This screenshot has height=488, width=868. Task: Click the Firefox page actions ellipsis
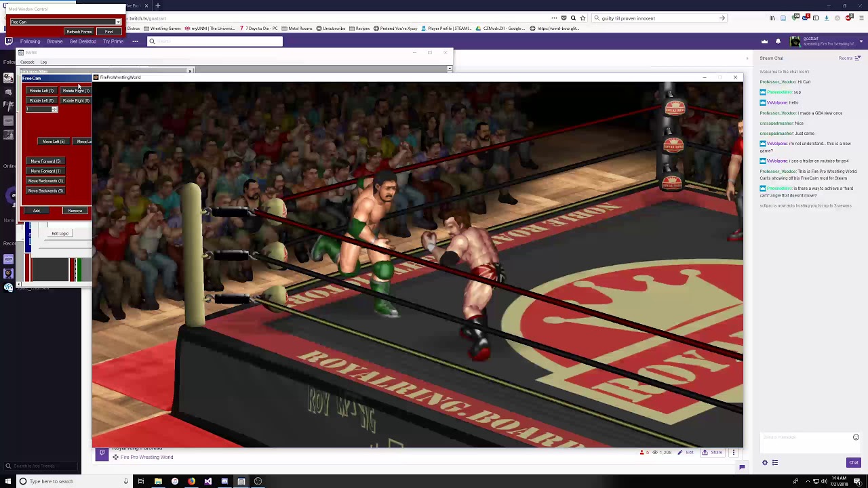pyautogui.click(x=555, y=18)
